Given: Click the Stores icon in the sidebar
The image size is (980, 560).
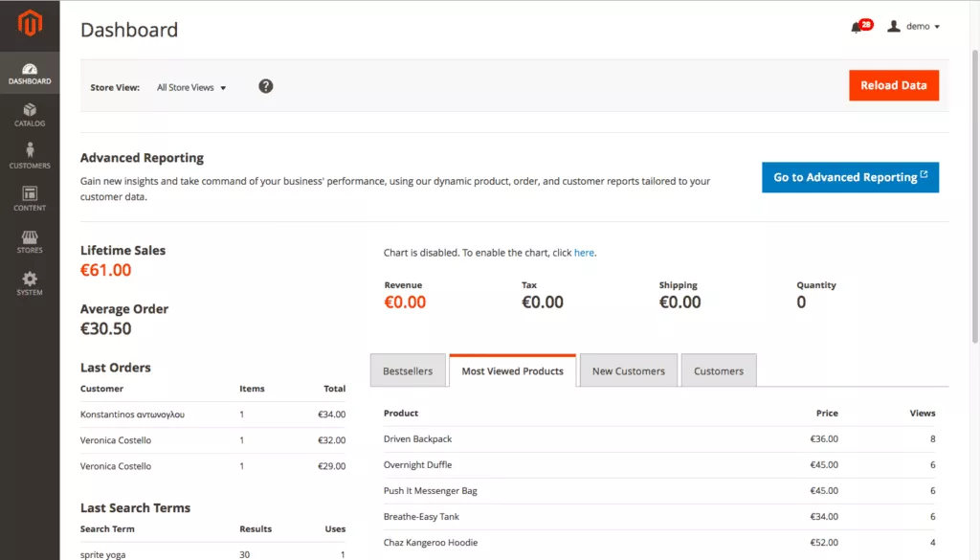Looking at the screenshot, I should pyautogui.click(x=30, y=240).
